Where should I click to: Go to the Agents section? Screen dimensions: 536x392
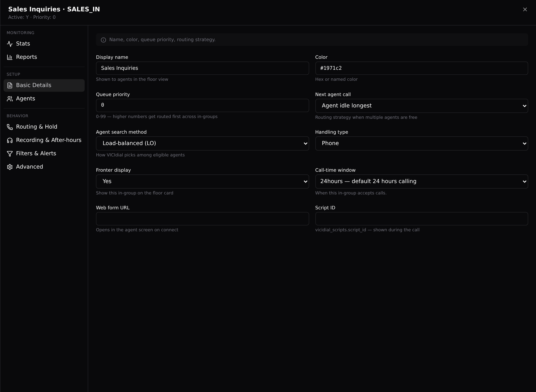click(x=44, y=99)
